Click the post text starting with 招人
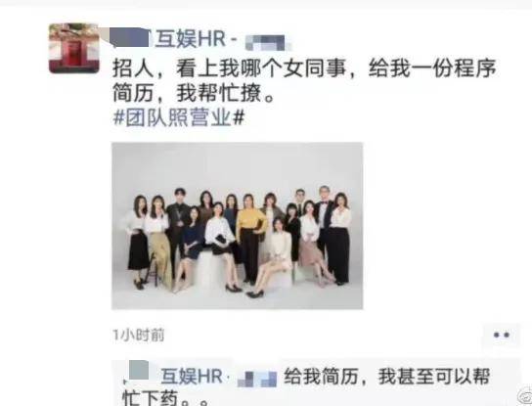The image size is (532, 406). (x=304, y=68)
